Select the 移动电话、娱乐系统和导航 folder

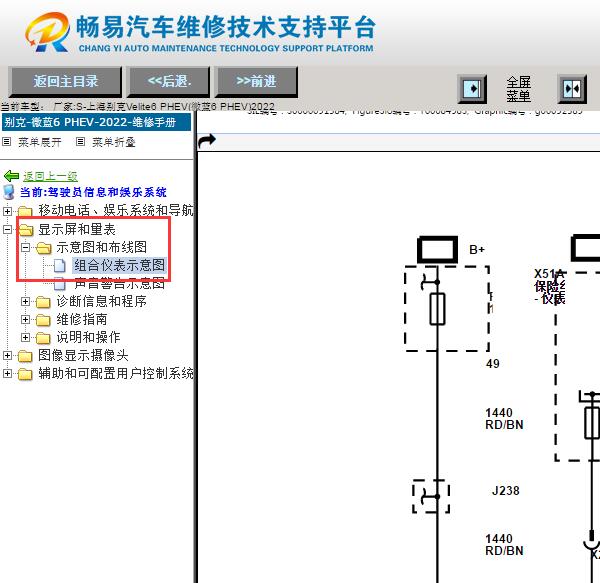coord(116,210)
